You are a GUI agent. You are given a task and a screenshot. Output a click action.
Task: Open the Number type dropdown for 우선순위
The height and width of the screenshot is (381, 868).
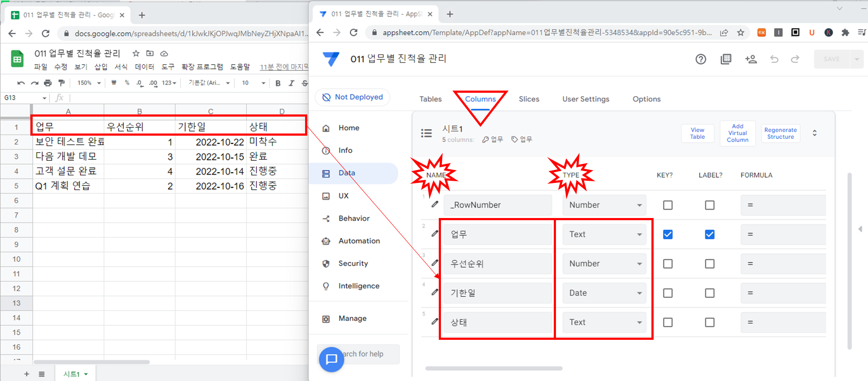tap(604, 264)
